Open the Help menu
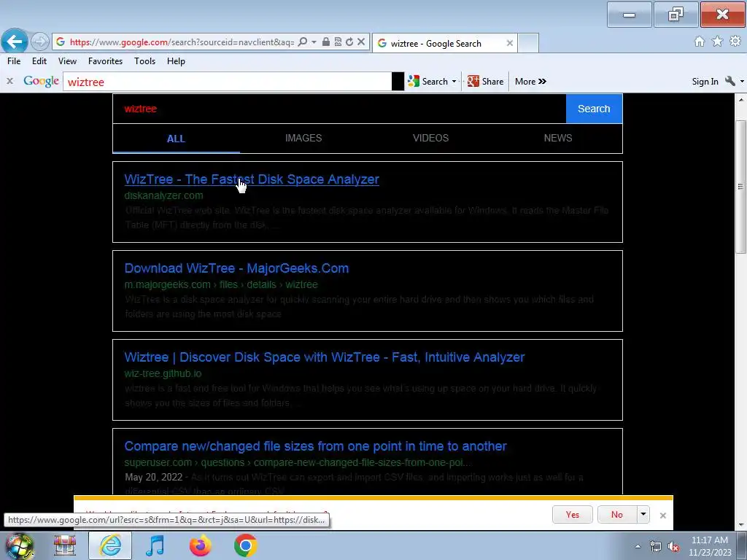The width and height of the screenshot is (747, 560). point(176,61)
